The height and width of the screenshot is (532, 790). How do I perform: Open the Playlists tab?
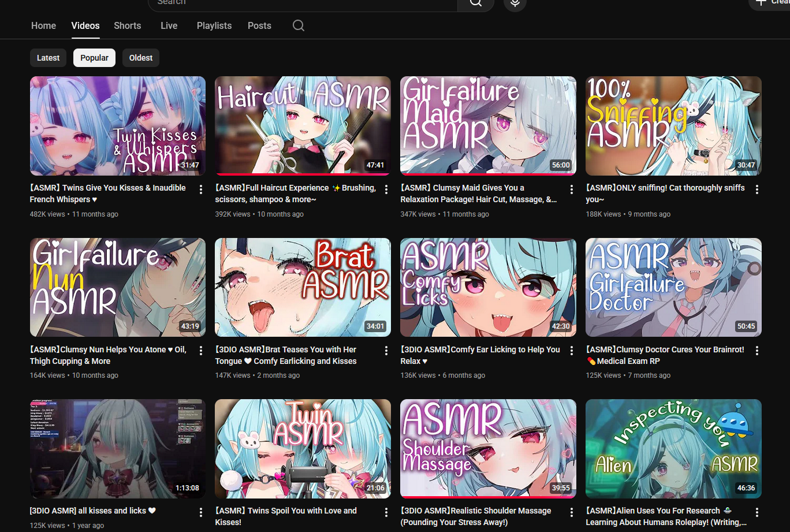[x=214, y=25]
